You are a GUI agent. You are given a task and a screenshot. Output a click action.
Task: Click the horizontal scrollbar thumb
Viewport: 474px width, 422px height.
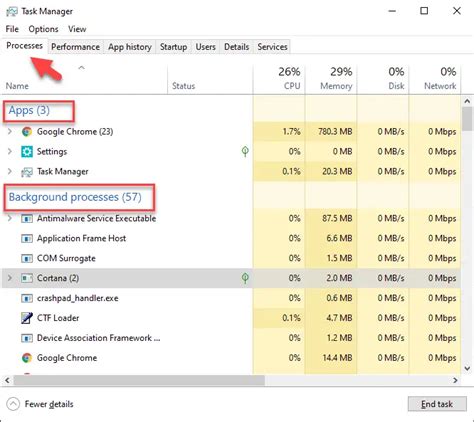click(x=139, y=380)
